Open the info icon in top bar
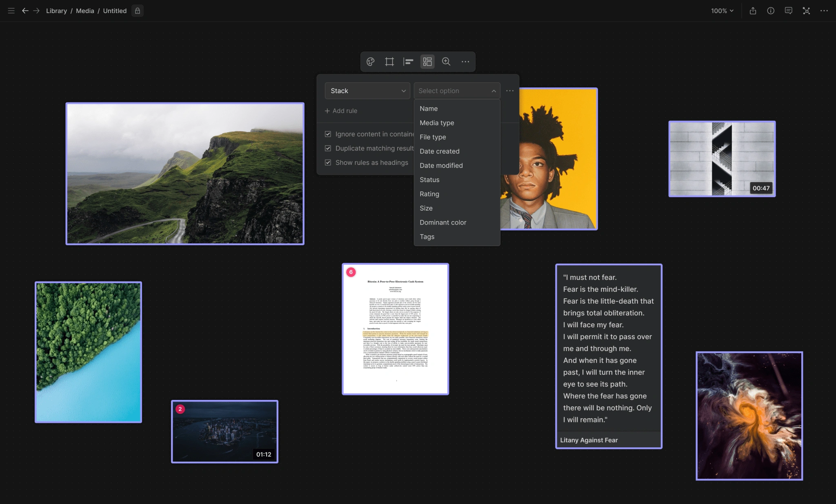Viewport: 836px width, 504px height. pos(771,11)
